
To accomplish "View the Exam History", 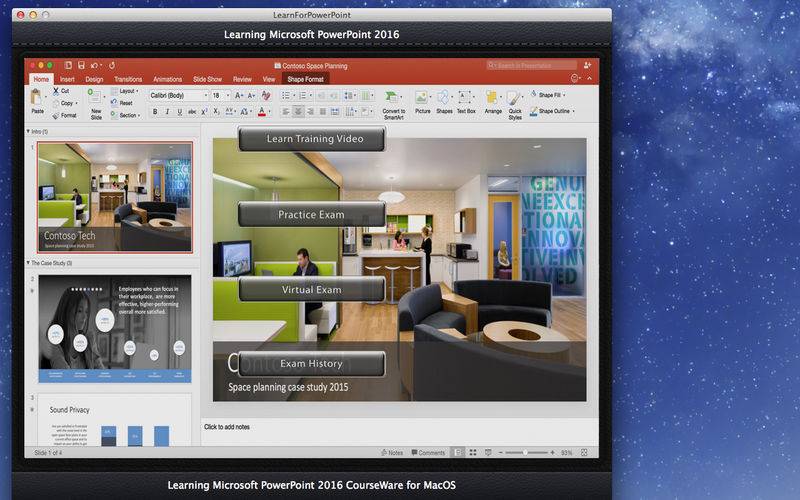I will pos(312,364).
